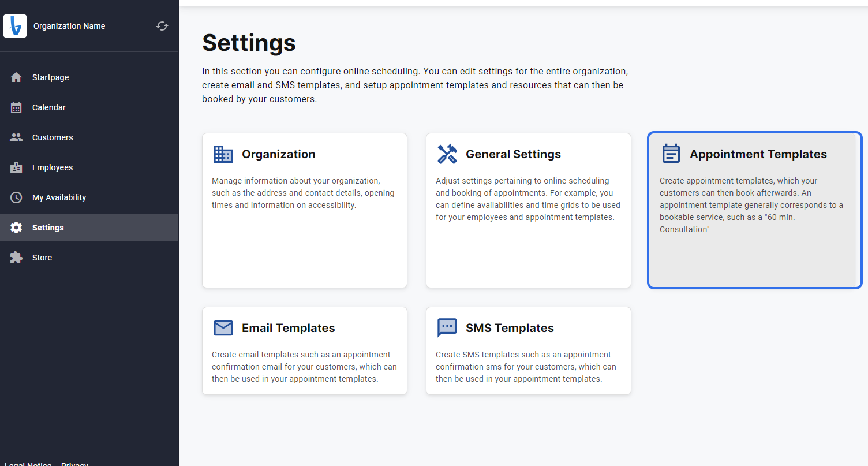Click the sync refresh icon
Viewport: 868px width, 466px height.
coord(162,26)
